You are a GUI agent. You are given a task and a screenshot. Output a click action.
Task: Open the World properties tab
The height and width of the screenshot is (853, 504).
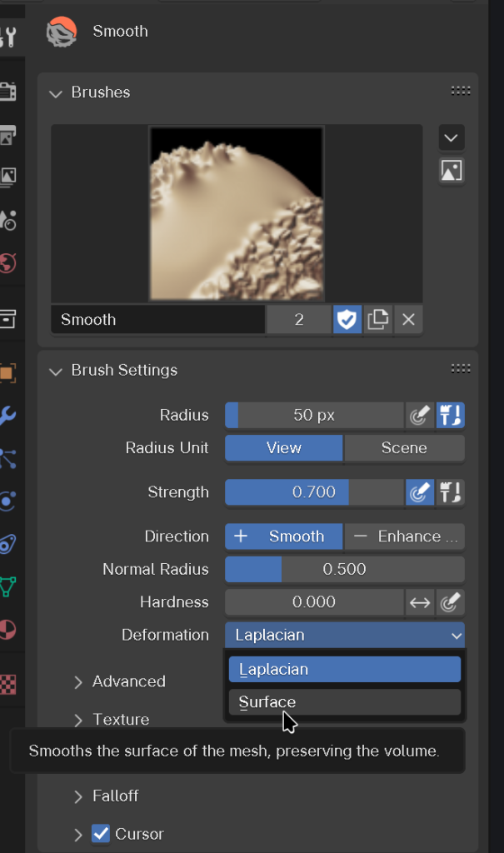click(8, 263)
